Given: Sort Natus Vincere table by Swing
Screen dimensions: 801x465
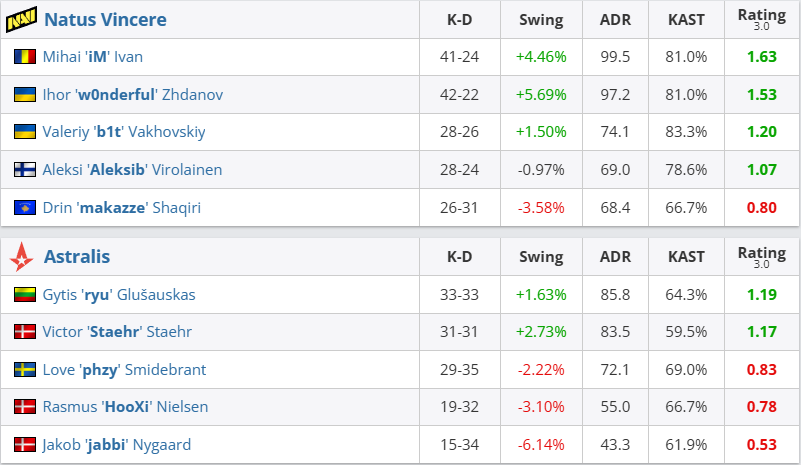Looking at the screenshot, I should 541,20.
